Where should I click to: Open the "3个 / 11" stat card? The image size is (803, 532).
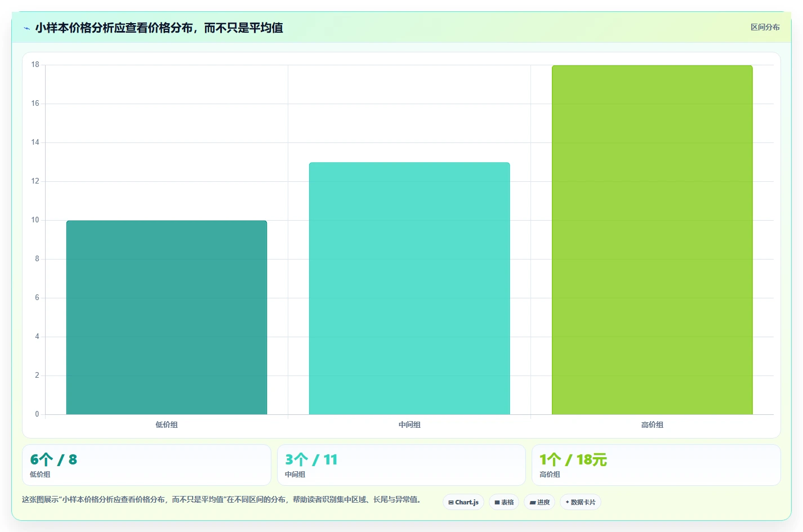point(401,465)
